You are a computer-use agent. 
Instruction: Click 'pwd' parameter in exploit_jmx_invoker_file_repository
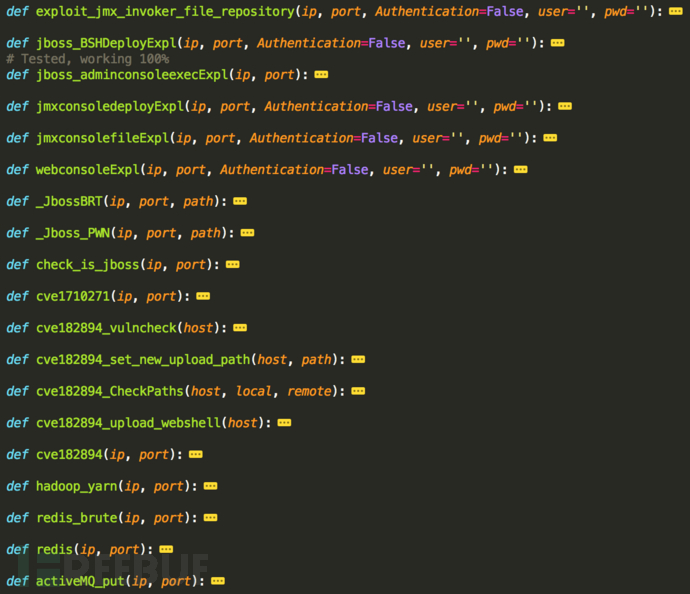click(x=615, y=12)
